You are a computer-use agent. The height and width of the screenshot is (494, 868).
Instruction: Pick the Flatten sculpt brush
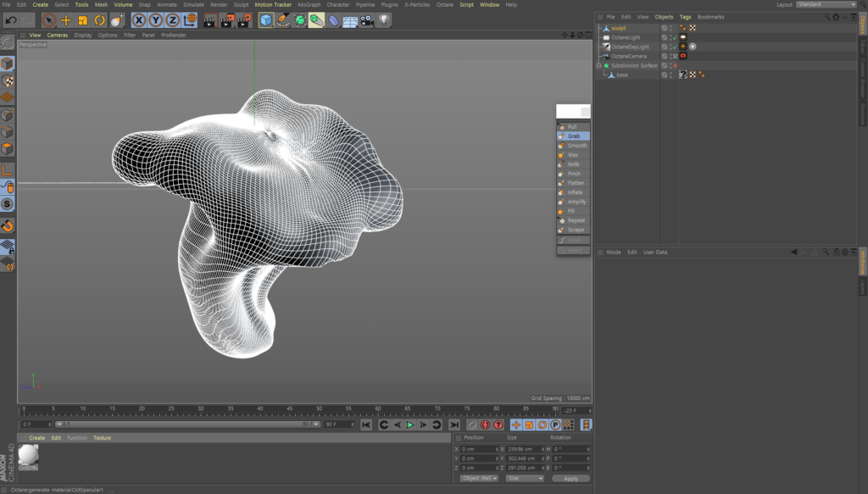[x=576, y=183]
